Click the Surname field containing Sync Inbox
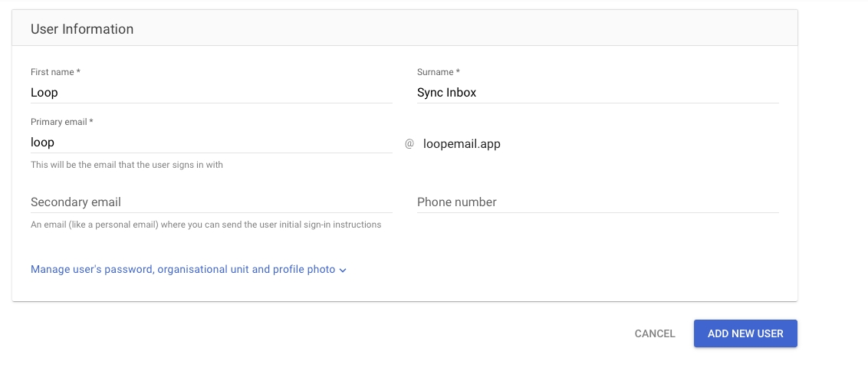The width and height of the screenshot is (868, 384). coord(598,93)
